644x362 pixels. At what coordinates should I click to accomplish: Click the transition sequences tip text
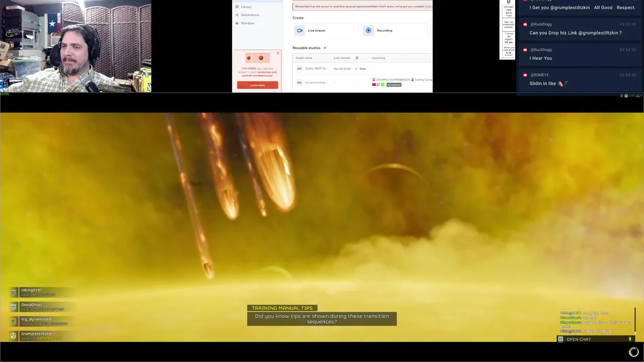click(x=322, y=319)
